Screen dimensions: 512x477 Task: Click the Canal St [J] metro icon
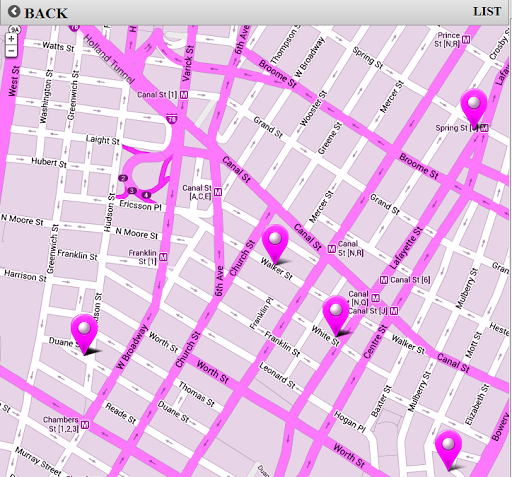[394, 311]
